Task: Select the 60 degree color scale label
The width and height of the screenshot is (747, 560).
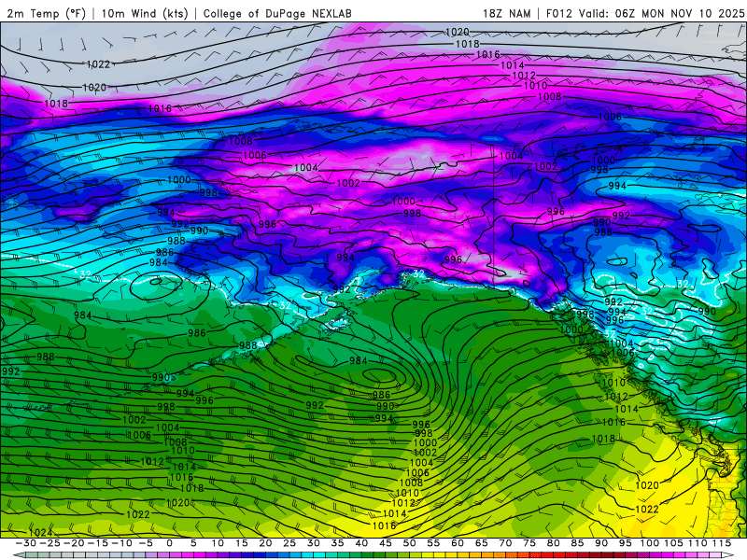Action: 458,543
